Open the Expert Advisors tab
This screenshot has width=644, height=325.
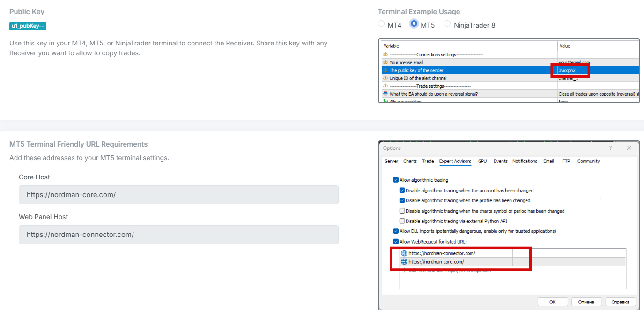(x=455, y=161)
